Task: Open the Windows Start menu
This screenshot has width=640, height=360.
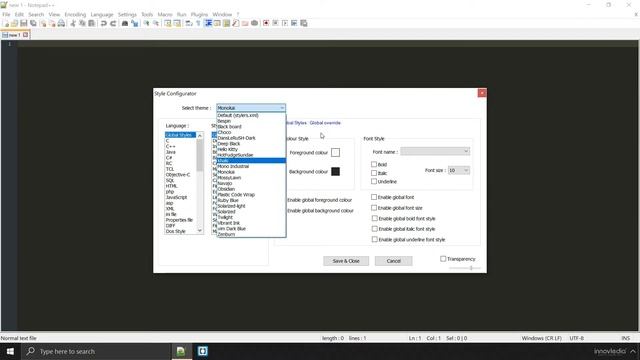Action: [10, 351]
